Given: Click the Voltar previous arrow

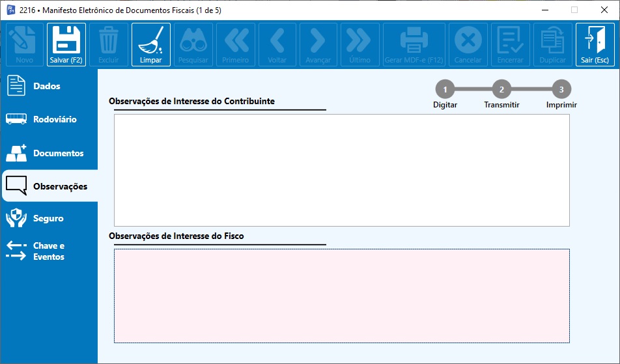Looking at the screenshot, I should 277,44.
